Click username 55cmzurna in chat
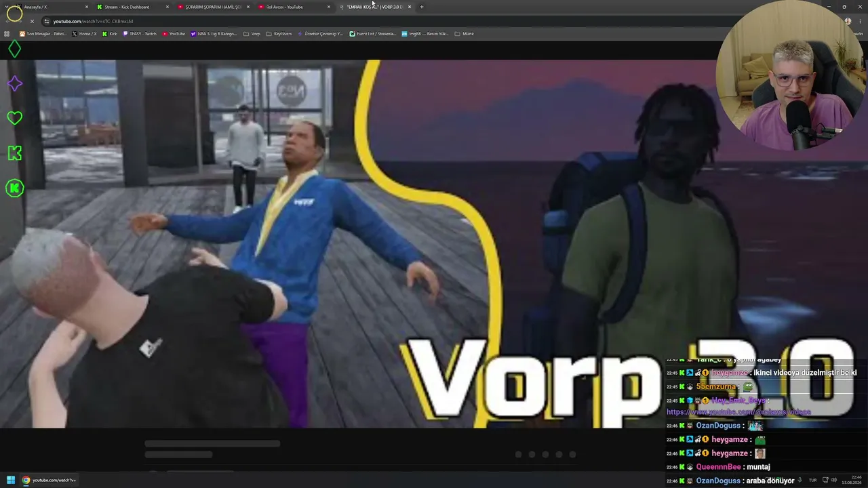Screen dimensions: 868x488 click(x=716, y=386)
